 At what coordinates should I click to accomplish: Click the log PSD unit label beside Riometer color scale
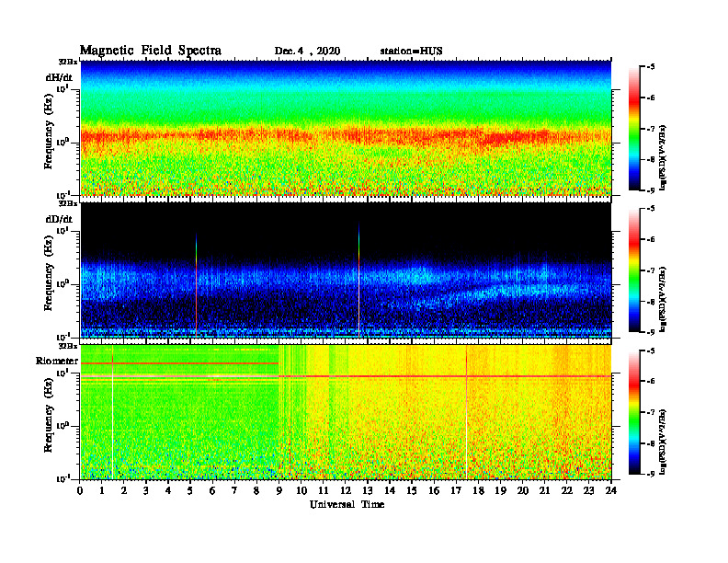664,442
